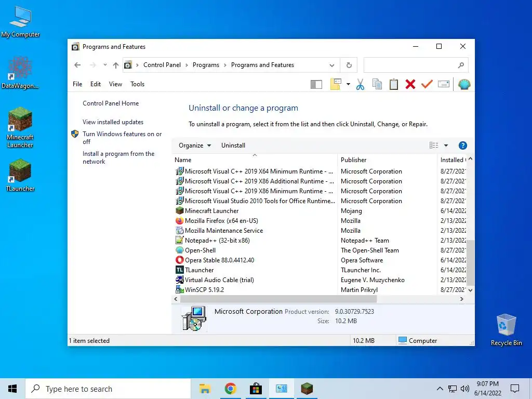This screenshot has height=399, width=532.
Task: Click the vertical scrollbar down arrow
Action: click(470, 290)
